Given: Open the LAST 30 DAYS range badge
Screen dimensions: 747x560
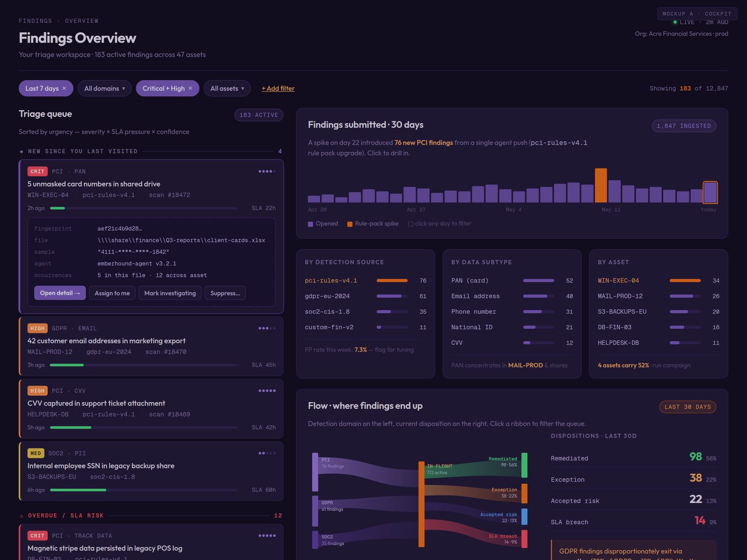Looking at the screenshot, I should point(687,407).
